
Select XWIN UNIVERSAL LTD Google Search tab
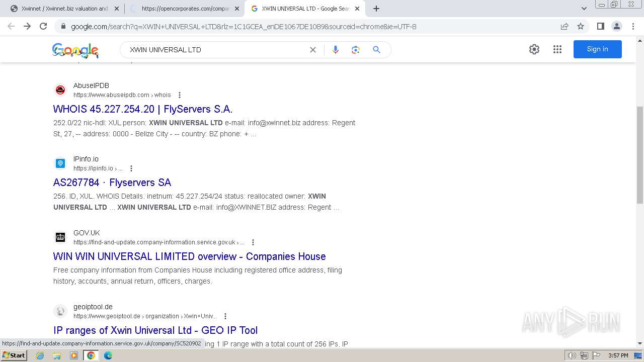tap(305, 9)
